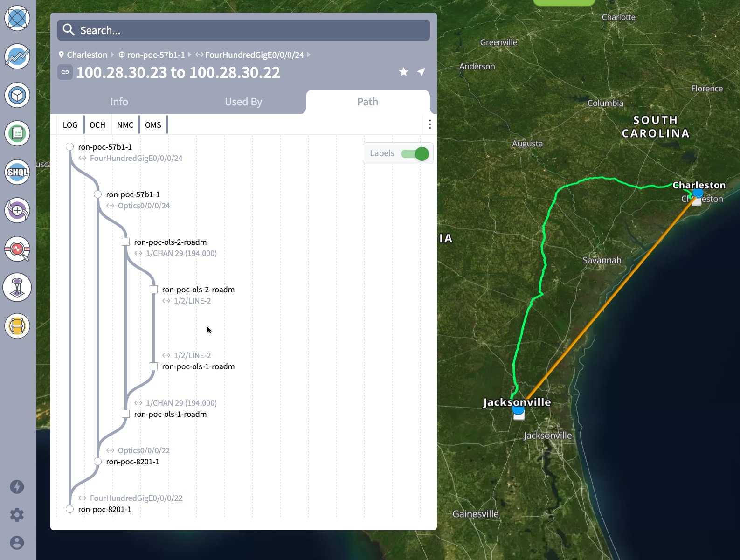Open the user account profile icon
This screenshot has width=740, height=560.
[x=17, y=543]
